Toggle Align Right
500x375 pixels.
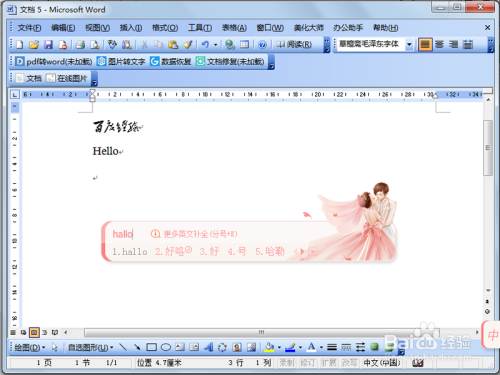click(x=453, y=44)
